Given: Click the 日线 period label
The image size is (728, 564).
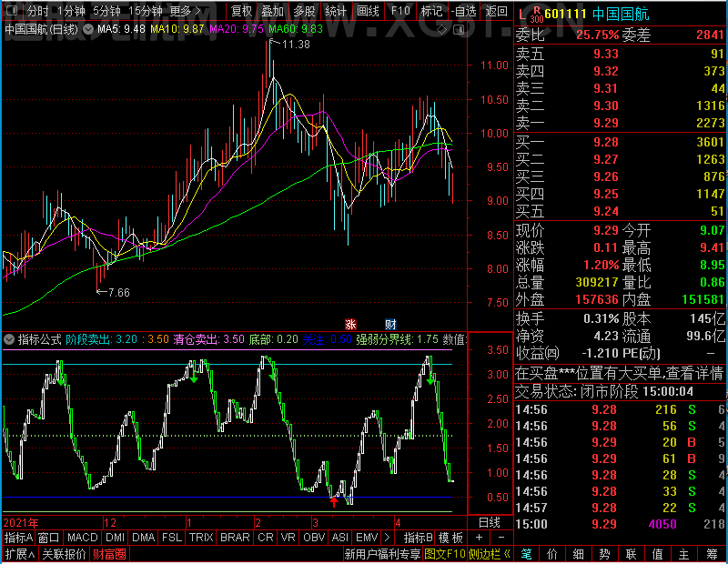Looking at the screenshot, I should point(490,523).
